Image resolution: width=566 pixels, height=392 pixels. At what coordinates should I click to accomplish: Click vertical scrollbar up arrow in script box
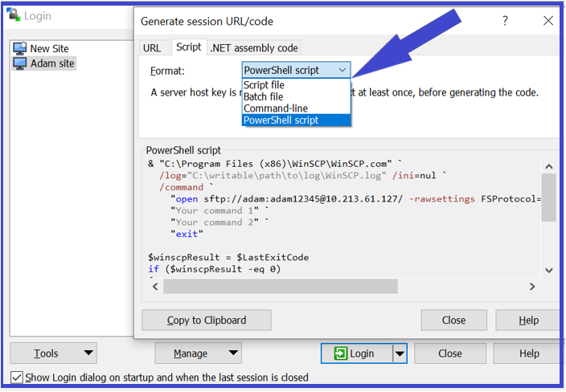click(549, 166)
